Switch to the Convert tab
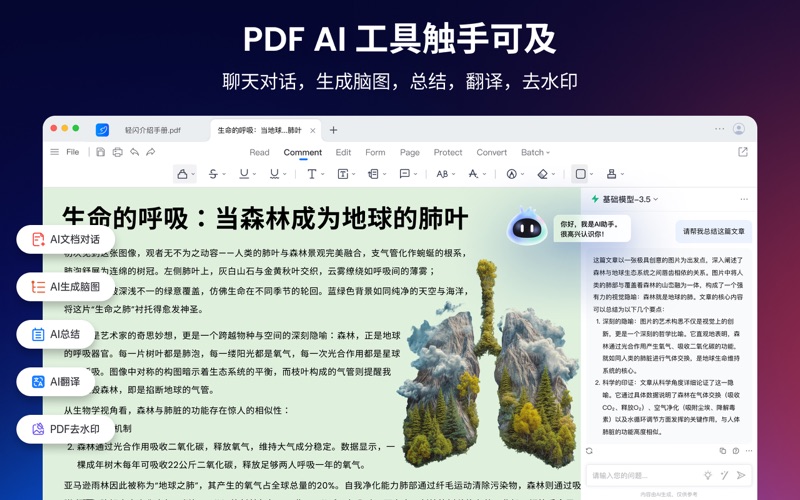 pyautogui.click(x=491, y=152)
